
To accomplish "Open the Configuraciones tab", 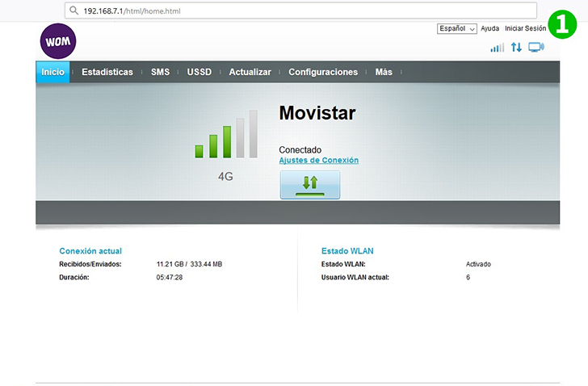I will [x=323, y=72].
